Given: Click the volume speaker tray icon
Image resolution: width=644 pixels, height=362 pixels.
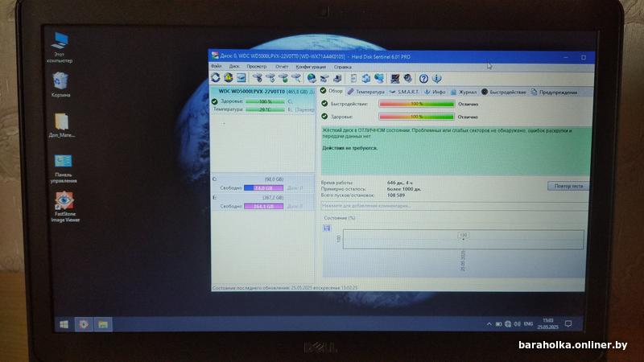Looking at the screenshot, I should click(x=517, y=324).
